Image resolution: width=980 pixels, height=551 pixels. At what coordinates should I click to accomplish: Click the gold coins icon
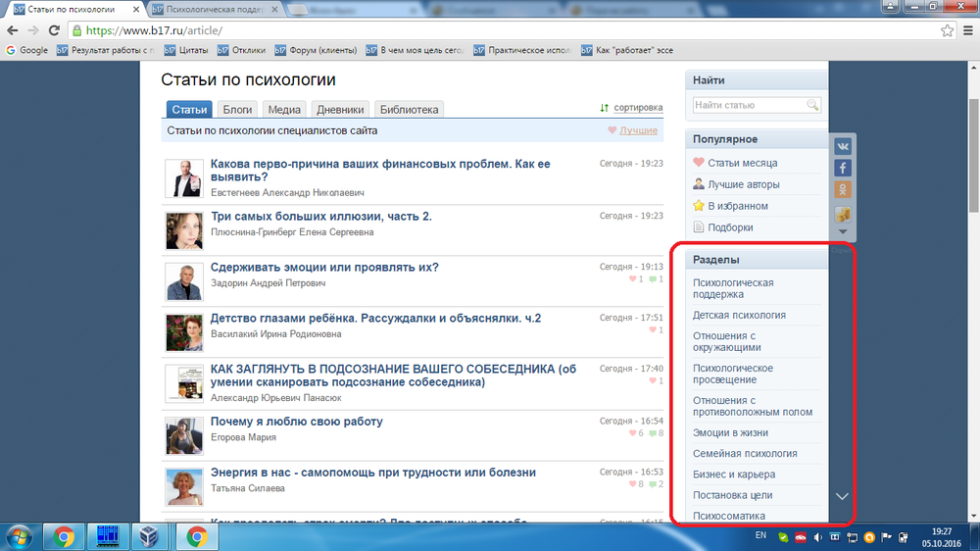click(842, 215)
